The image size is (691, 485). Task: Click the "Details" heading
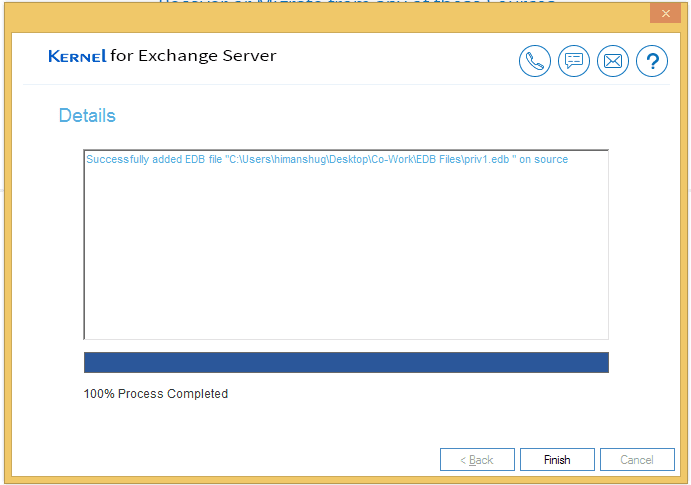tap(87, 115)
